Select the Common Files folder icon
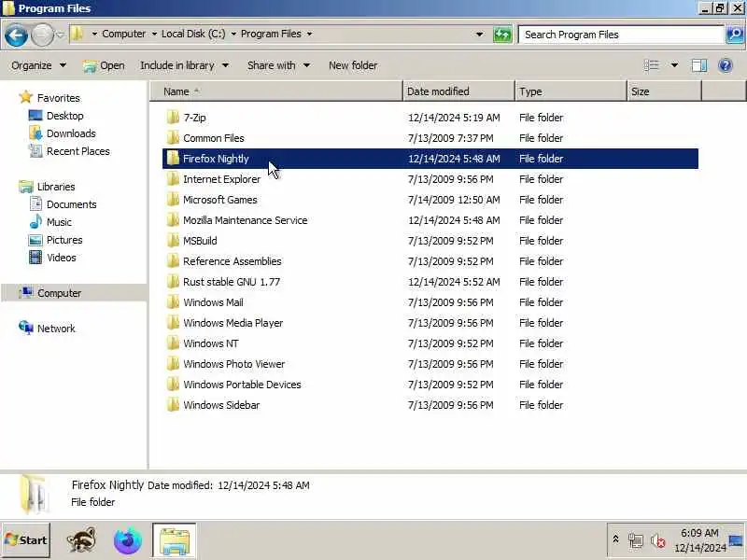 173,137
